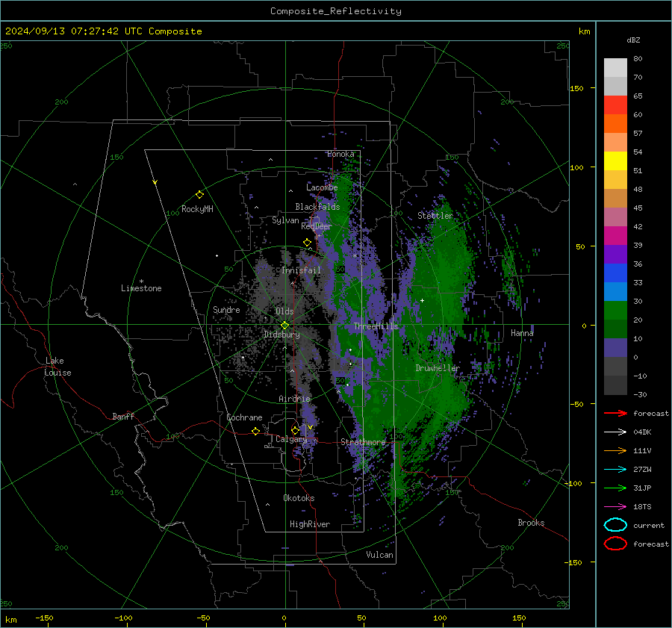Select the slate purple 10-0 dBZ swatch
672x628 pixels.
(x=615, y=348)
